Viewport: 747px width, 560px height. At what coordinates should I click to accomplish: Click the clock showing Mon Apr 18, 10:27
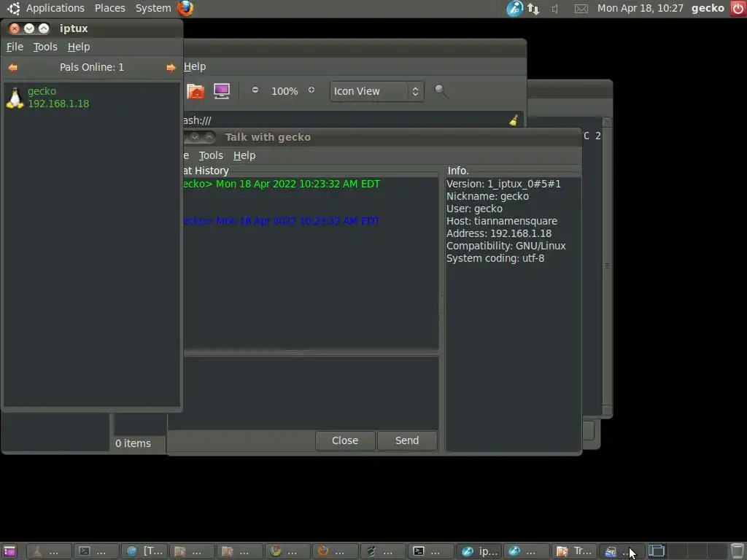pos(640,8)
